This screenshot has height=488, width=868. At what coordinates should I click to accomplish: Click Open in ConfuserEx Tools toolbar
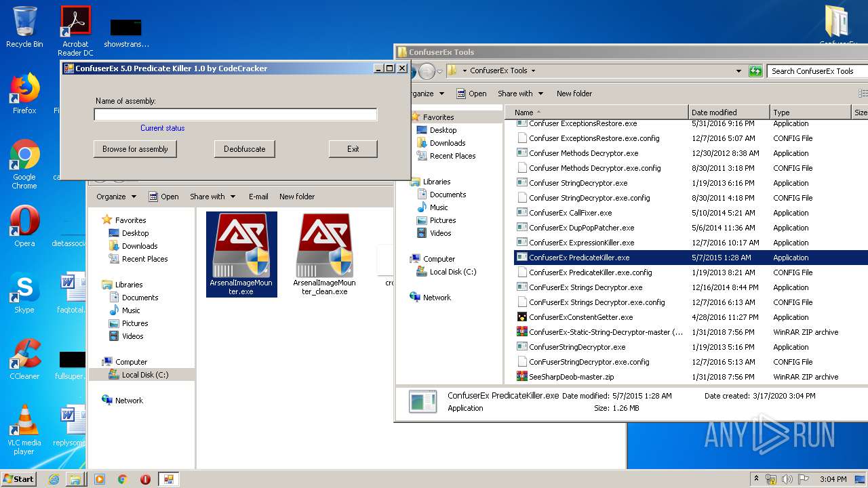[x=471, y=94]
